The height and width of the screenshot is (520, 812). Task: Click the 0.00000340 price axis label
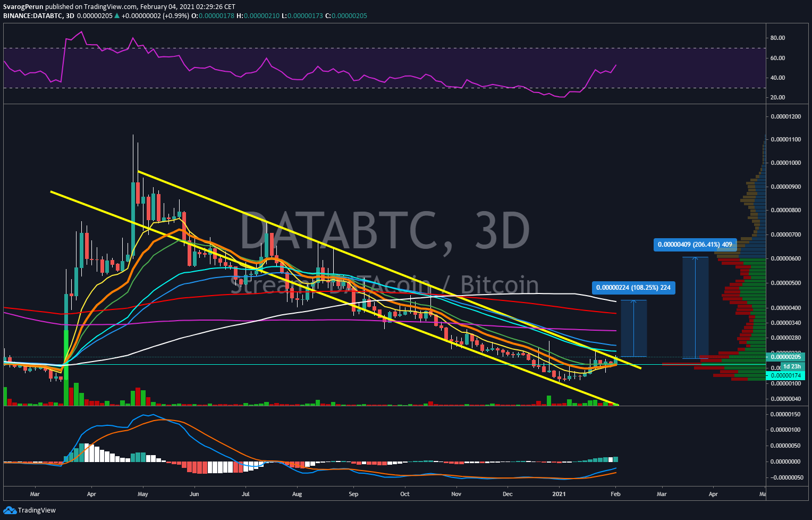point(785,323)
